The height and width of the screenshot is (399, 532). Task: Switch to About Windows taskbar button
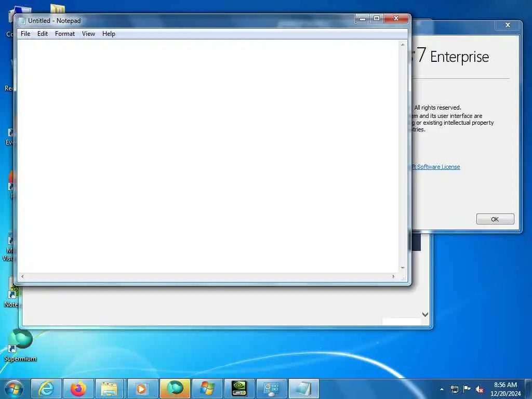point(207,389)
